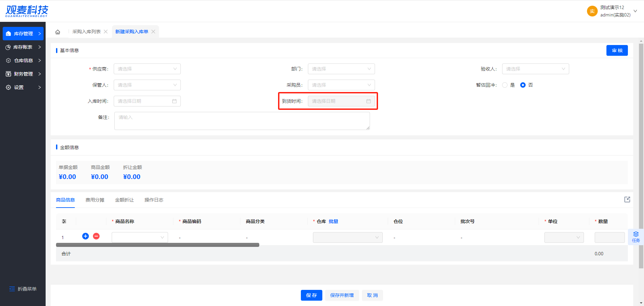Click the 仓位 column header
The width and height of the screenshot is (644, 306).
398,221
